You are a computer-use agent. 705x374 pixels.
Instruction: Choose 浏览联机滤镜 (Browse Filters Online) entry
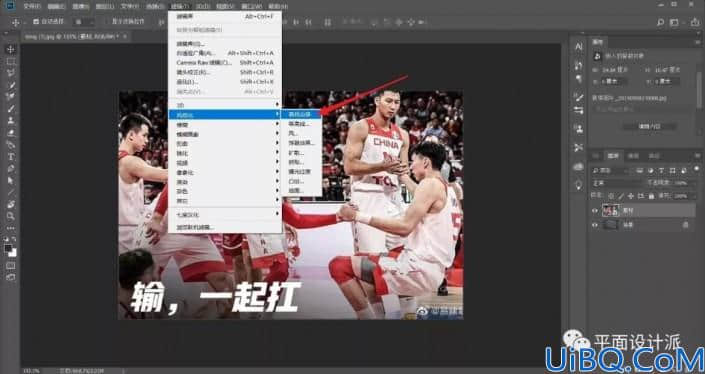pos(225,227)
